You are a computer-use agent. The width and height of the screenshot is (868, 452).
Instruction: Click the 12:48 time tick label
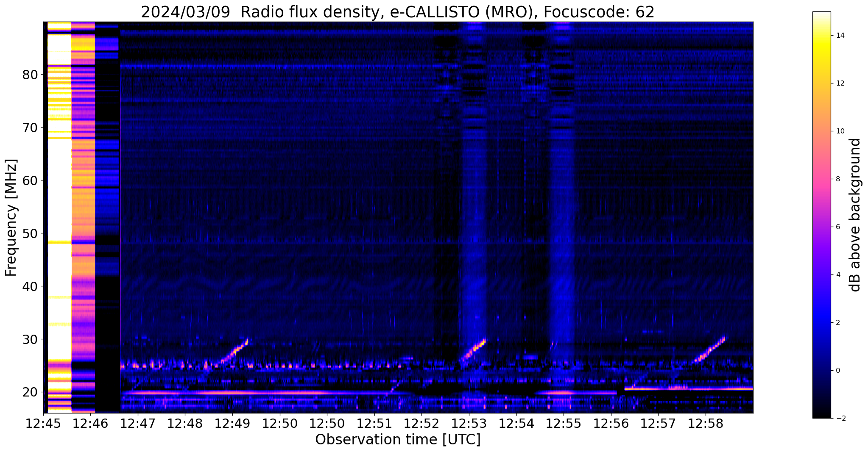185,424
